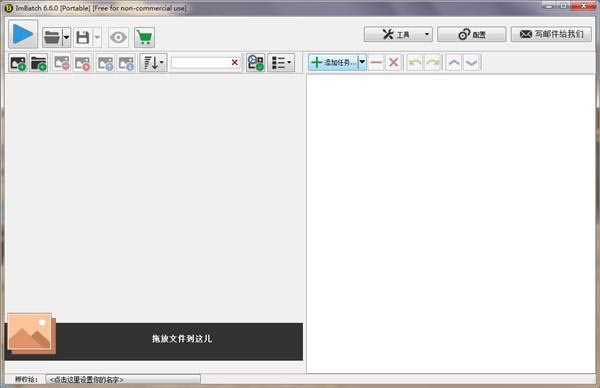Click the second blue info picture icon
Screen dimensions: 600x388
click(x=126, y=63)
